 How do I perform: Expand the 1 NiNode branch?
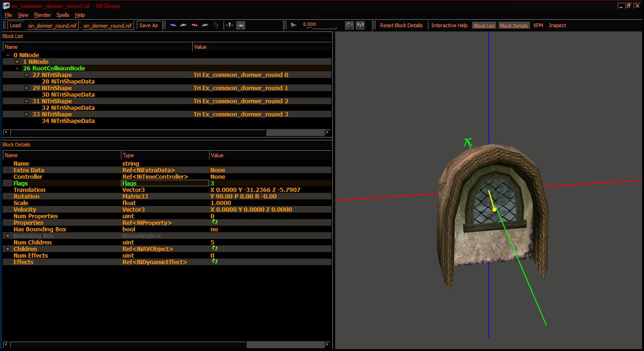pyautogui.click(x=17, y=62)
